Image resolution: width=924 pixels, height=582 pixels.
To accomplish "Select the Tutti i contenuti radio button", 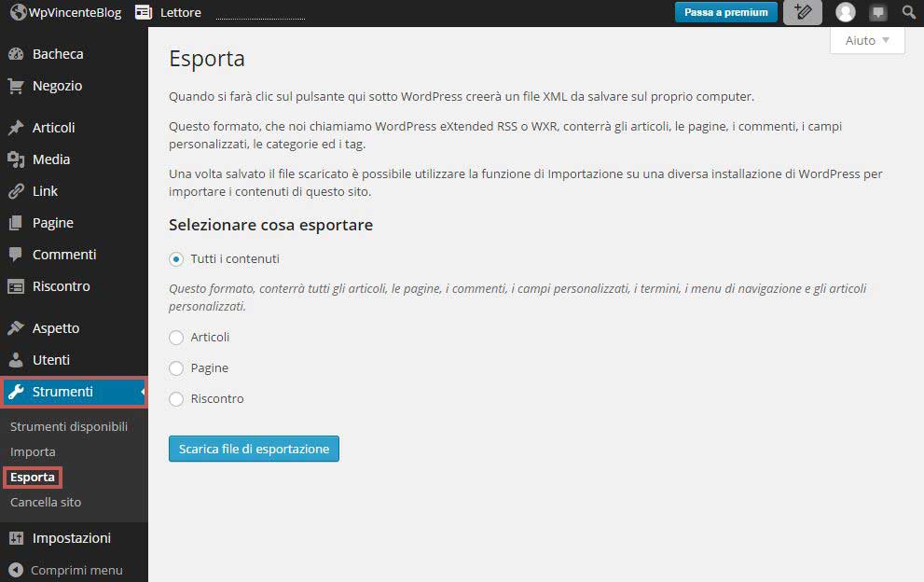I will tap(176, 259).
